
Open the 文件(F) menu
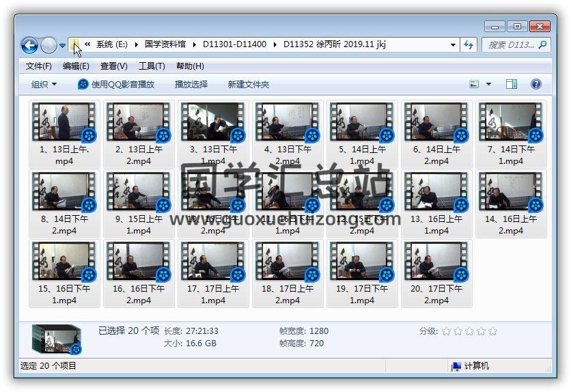[x=39, y=66]
